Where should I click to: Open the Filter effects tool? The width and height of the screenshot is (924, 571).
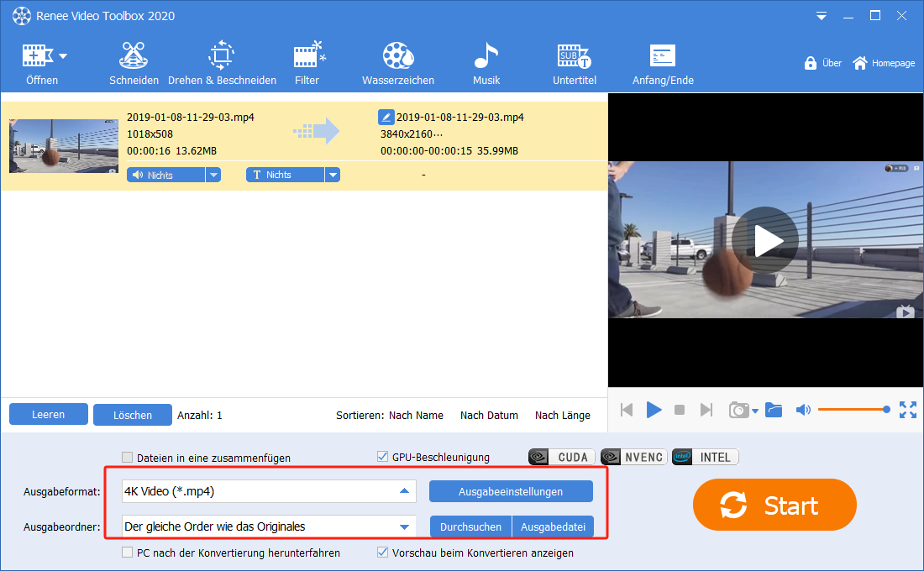[307, 63]
